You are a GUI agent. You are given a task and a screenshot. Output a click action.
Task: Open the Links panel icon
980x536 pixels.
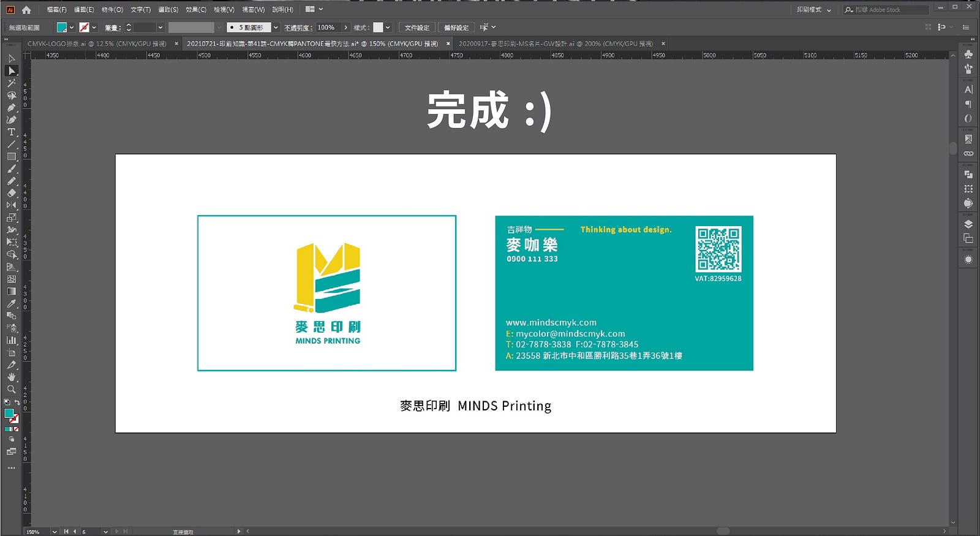968,154
